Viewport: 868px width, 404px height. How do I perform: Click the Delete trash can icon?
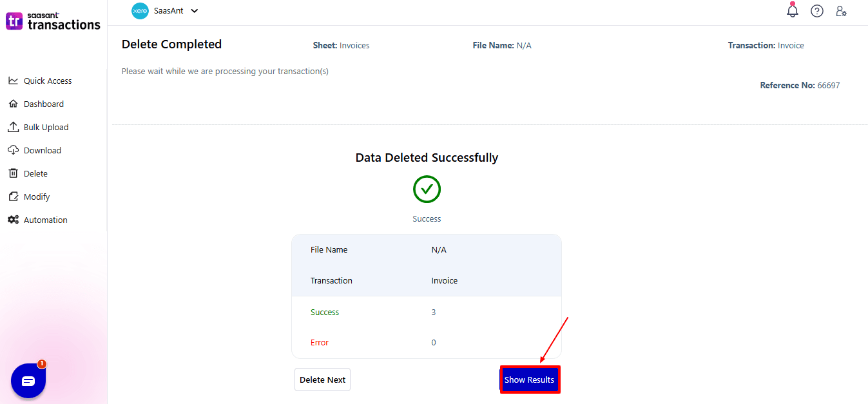click(x=13, y=173)
